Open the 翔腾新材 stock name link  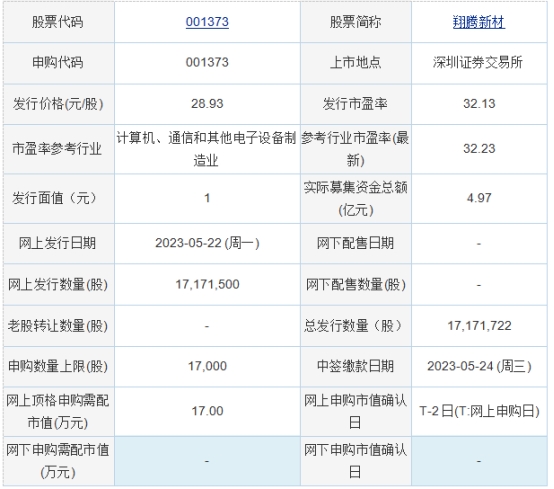coord(479,22)
